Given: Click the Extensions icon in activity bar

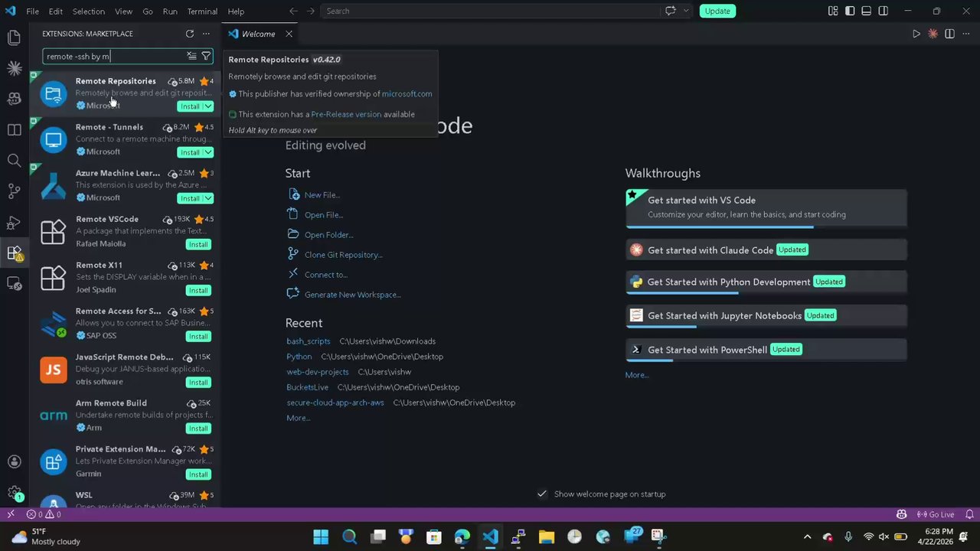Looking at the screenshot, I should [x=14, y=253].
